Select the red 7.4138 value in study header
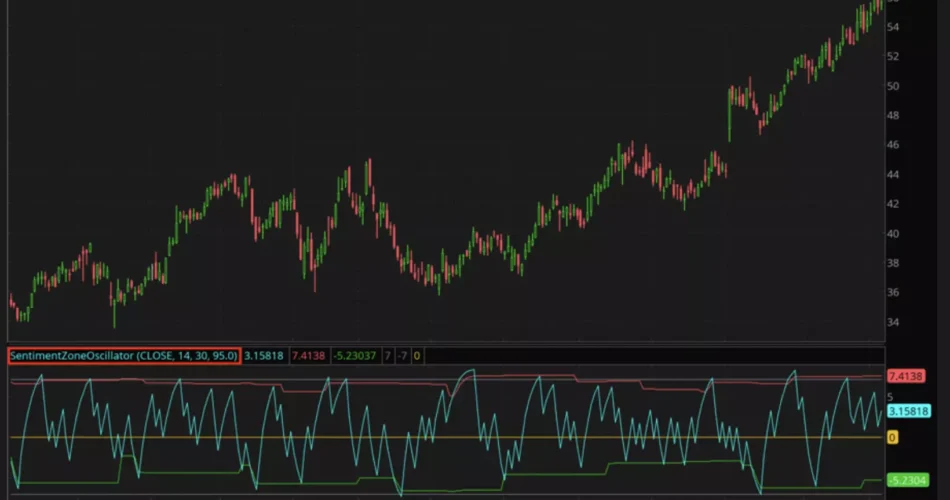 pos(308,355)
